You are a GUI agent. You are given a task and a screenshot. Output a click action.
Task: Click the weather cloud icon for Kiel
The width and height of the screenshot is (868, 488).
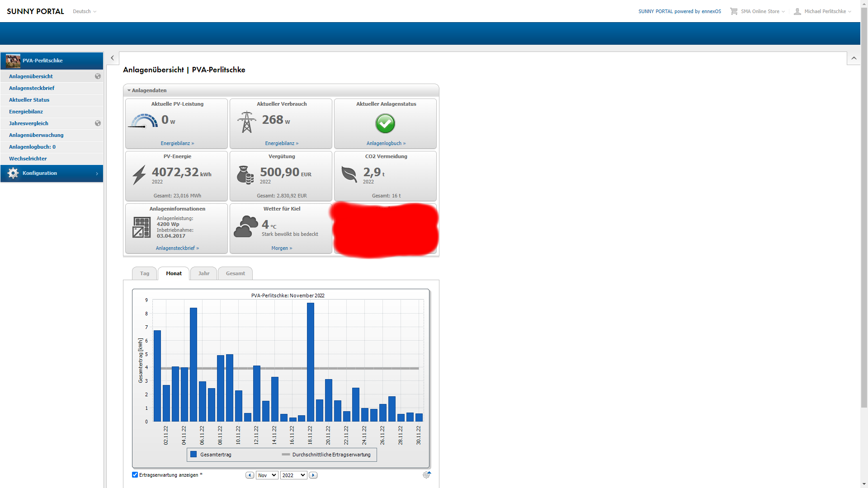245,227
